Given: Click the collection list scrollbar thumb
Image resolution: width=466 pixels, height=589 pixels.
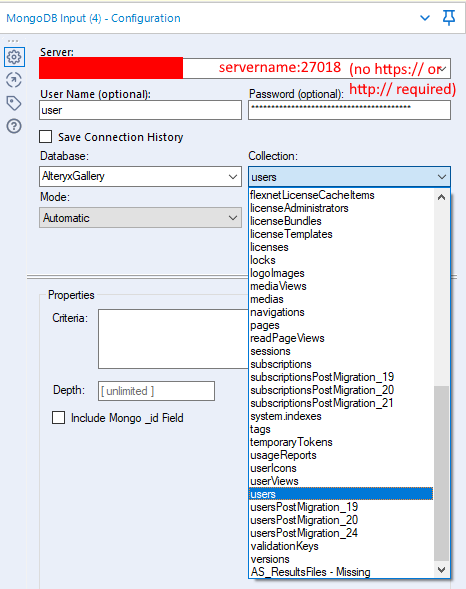Looking at the screenshot, I should click(442, 474).
